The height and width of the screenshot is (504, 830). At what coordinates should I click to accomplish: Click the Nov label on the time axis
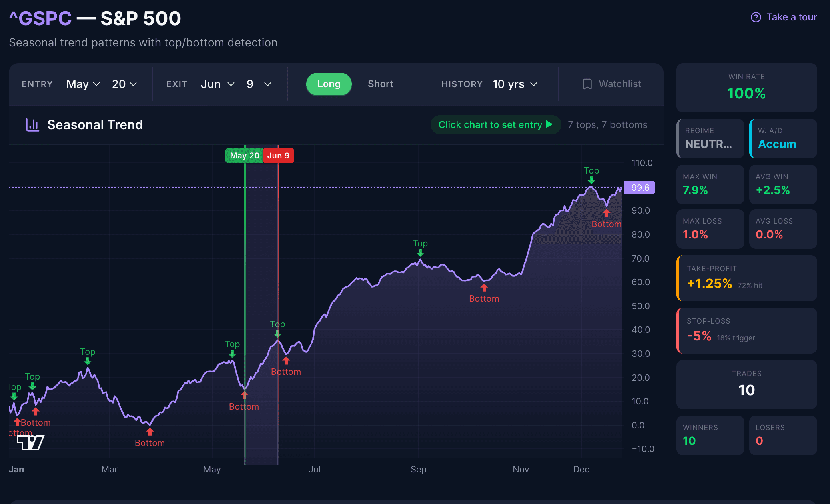click(521, 469)
